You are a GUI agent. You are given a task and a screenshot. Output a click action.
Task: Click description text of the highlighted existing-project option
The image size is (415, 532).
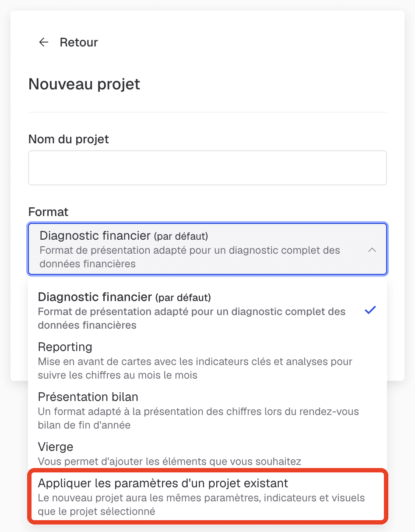201,504
